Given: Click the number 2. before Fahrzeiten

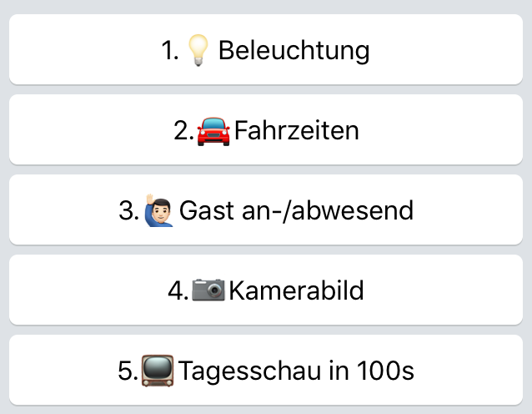Looking at the screenshot, I should [x=183, y=131].
